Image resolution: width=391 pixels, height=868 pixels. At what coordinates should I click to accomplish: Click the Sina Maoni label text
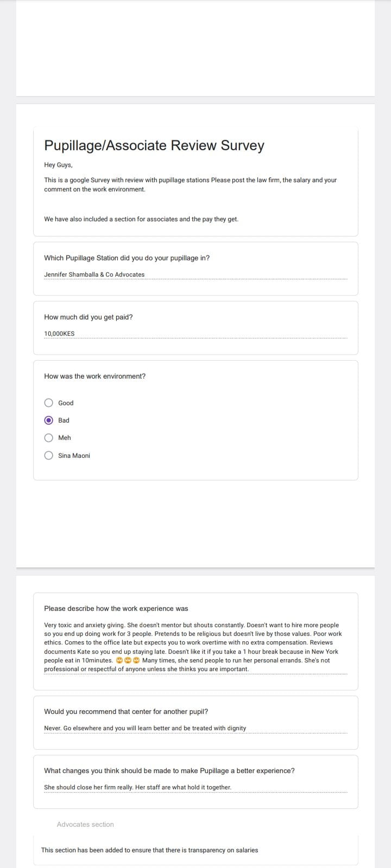[x=74, y=456]
